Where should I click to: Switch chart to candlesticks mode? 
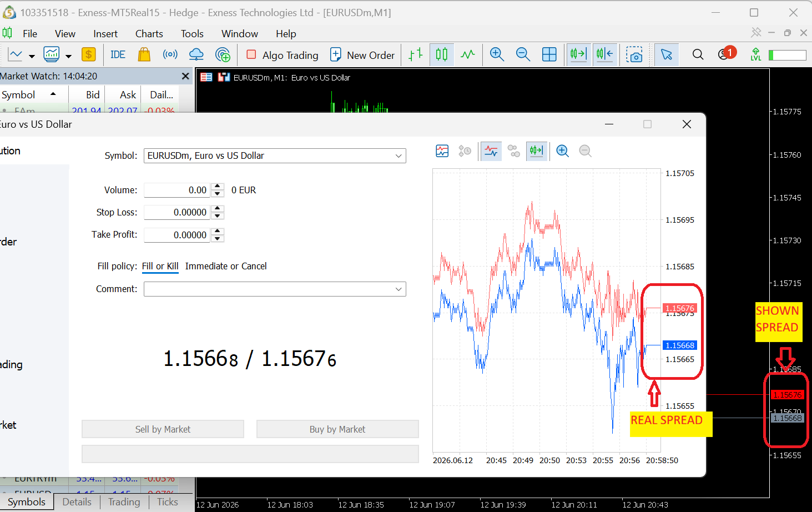click(442, 54)
